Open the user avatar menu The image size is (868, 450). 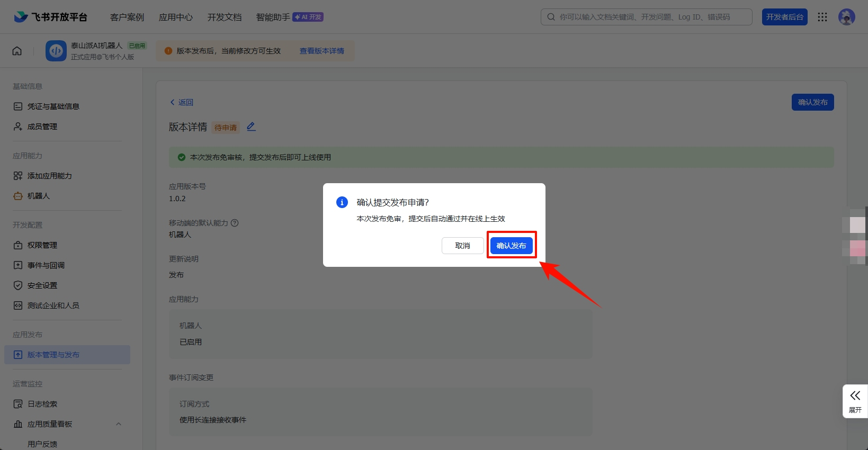click(x=846, y=17)
